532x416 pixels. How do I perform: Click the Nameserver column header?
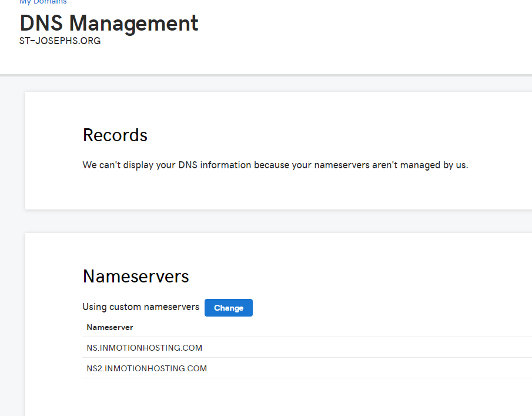(110, 327)
